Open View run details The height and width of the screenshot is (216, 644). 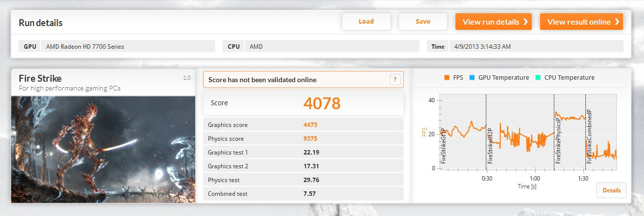click(493, 22)
